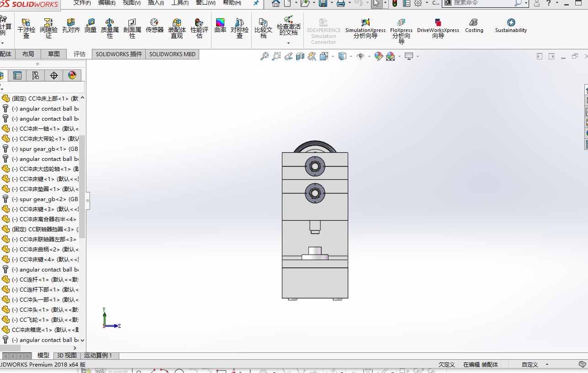The width and height of the screenshot is (588, 373).
Task: Click the 搜索命令 search field
Action: coord(482,3)
